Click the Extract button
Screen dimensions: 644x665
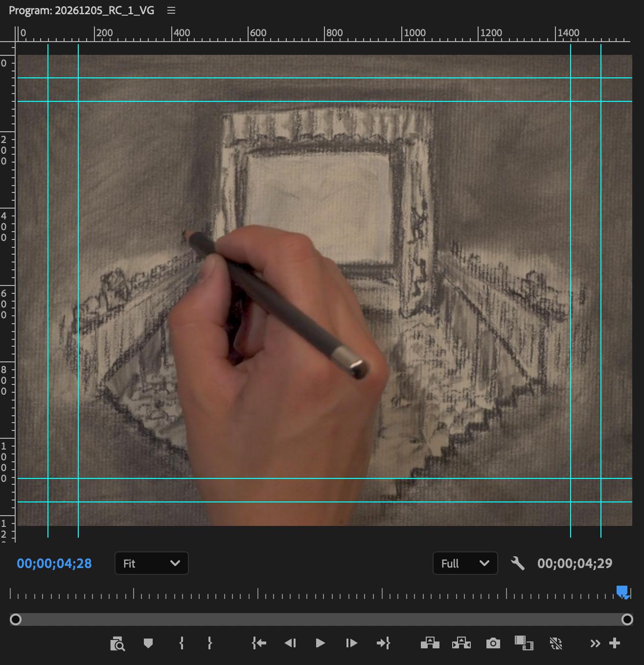[x=461, y=643]
